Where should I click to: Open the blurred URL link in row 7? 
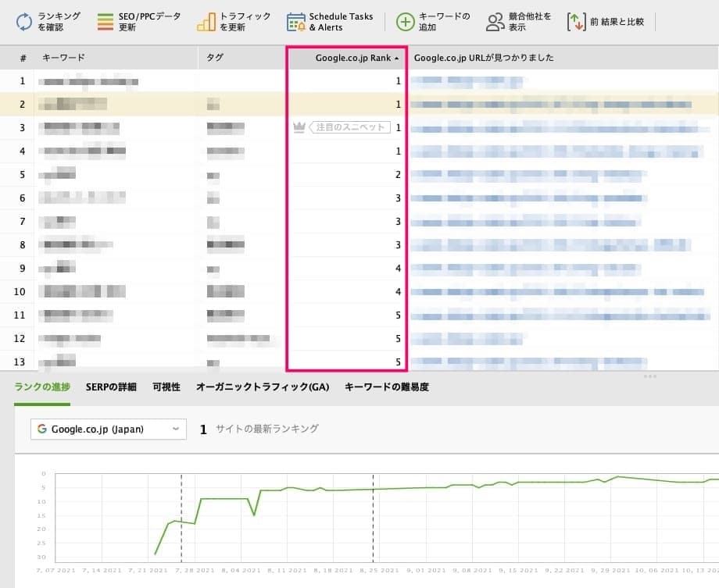coord(525,222)
